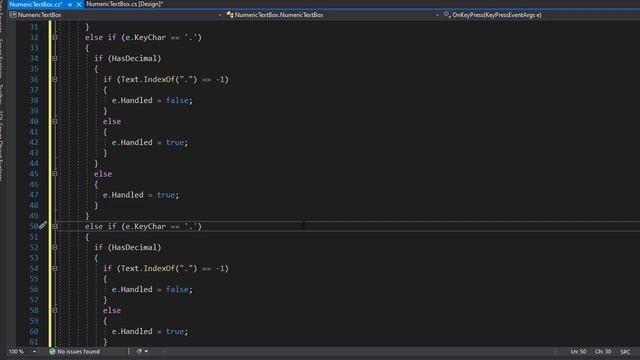Image resolution: width=640 pixels, height=360 pixels.
Task: Click line number 56 in the gutter
Action: [x=33, y=289]
